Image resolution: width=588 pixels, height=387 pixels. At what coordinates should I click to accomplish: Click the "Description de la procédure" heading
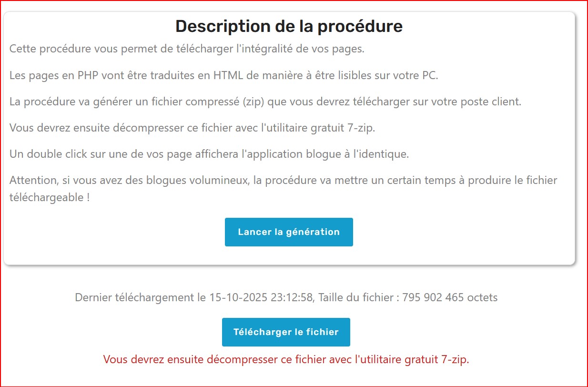tap(289, 26)
